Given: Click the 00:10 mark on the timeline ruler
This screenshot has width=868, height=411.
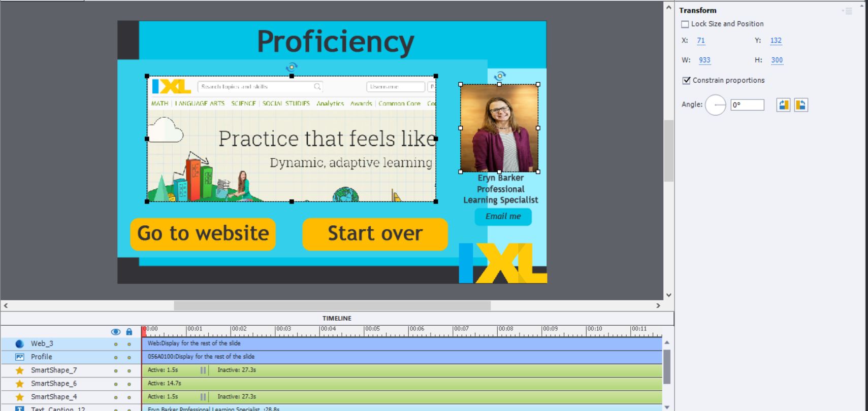Looking at the screenshot, I should pos(594,329).
